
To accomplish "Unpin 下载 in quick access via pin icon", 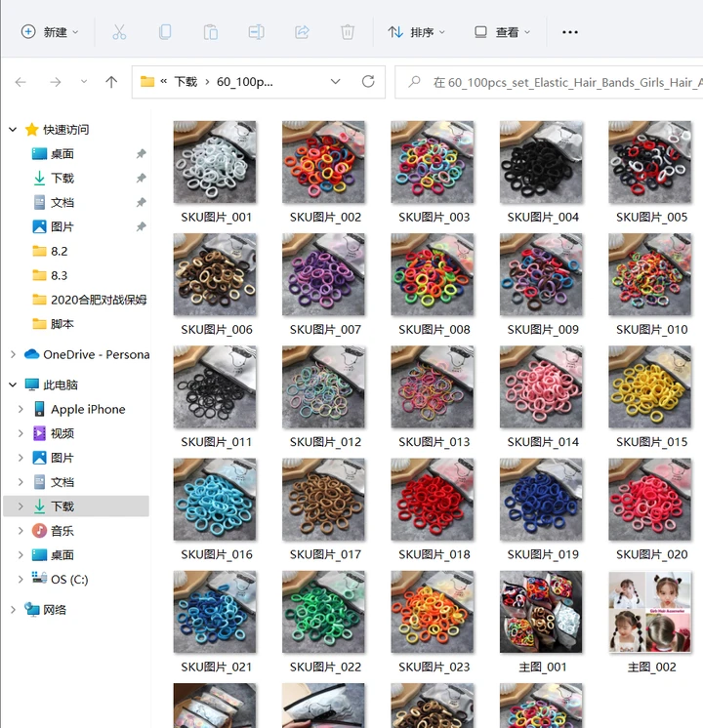I will point(141,178).
